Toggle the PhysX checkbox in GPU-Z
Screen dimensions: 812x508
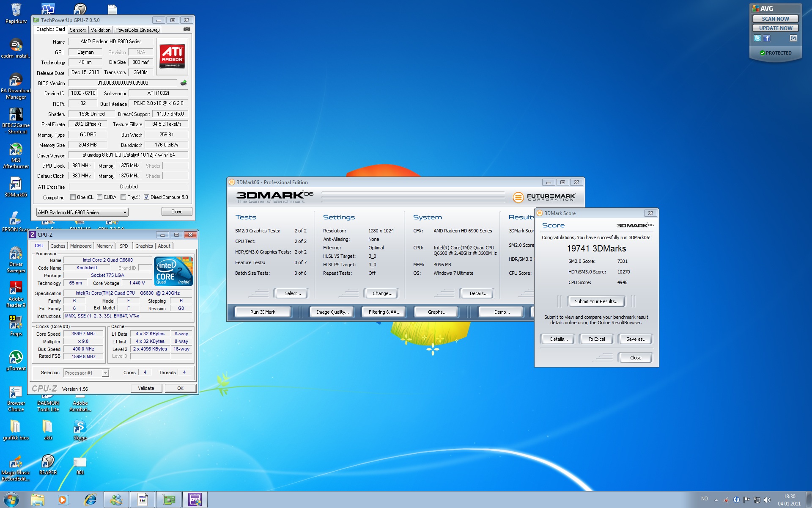123,197
